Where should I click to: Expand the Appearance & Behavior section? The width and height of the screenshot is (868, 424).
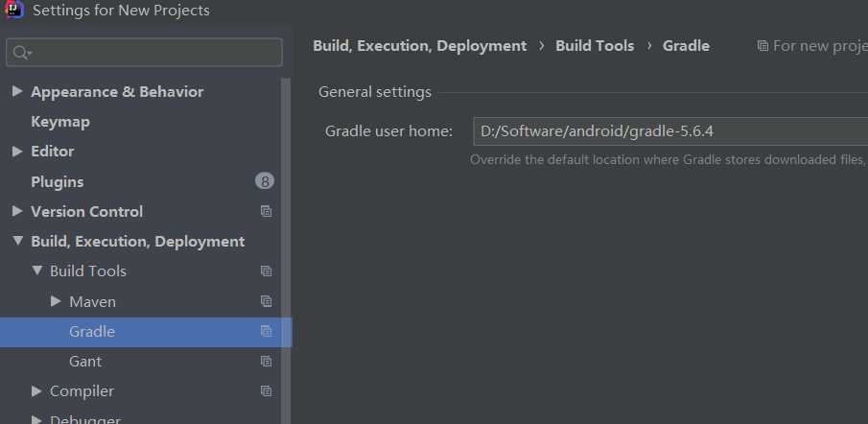(17, 92)
